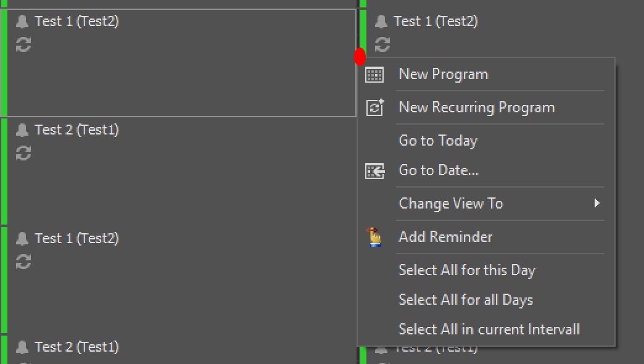Image resolution: width=644 pixels, height=364 pixels.
Task: Click recurrence icon under top-left Test 1 (Test2)
Action: [23, 44]
